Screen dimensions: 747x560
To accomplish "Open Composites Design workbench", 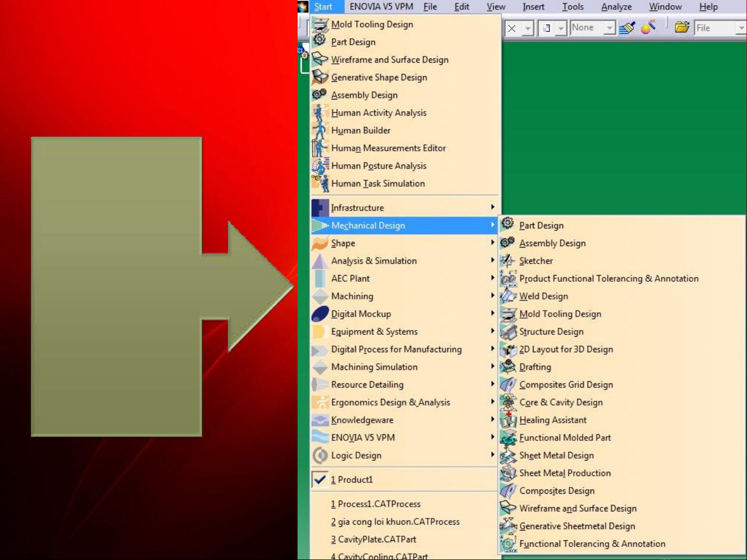I will click(622, 491).
